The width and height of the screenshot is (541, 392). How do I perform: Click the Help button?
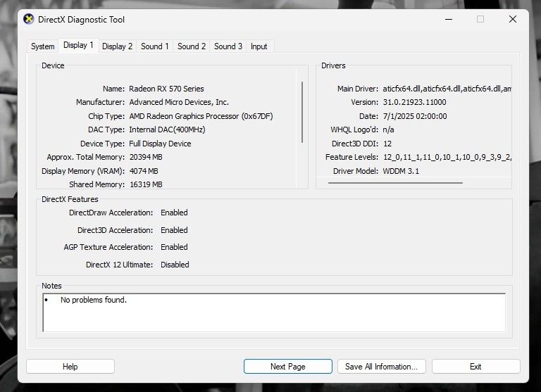(x=70, y=367)
